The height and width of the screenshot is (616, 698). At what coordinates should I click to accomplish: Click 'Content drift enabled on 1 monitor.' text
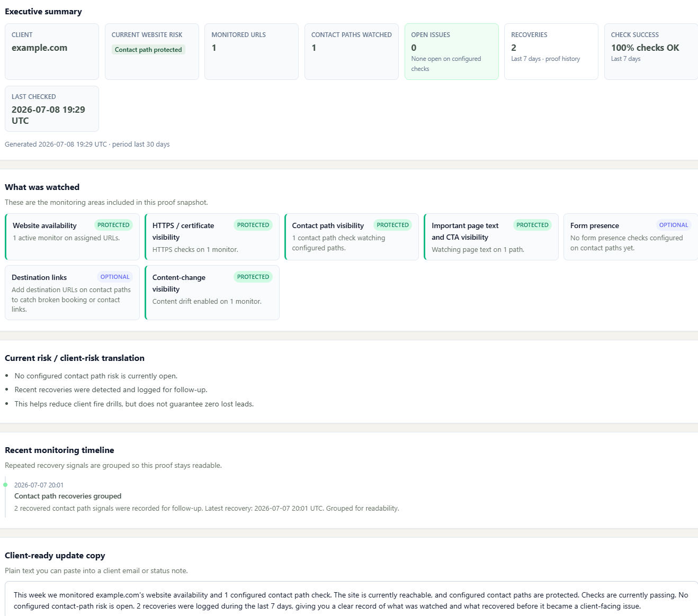207,302
